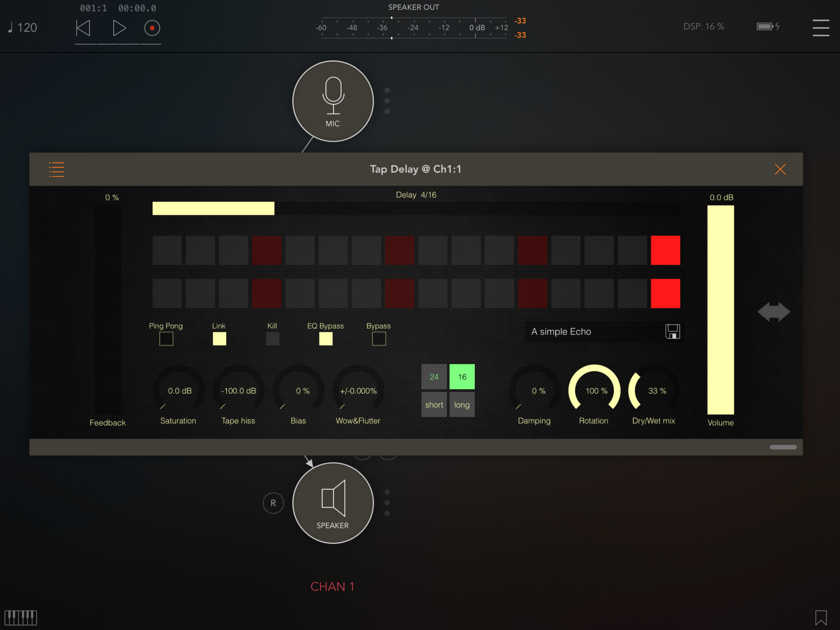Select the MIC input node
The image size is (840, 630).
point(333,101)
